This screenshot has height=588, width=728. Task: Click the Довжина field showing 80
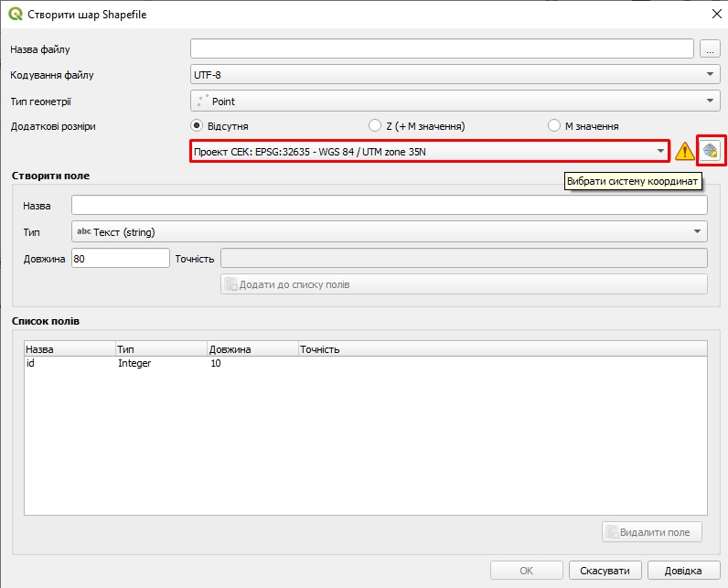click(x=120, y=259)
